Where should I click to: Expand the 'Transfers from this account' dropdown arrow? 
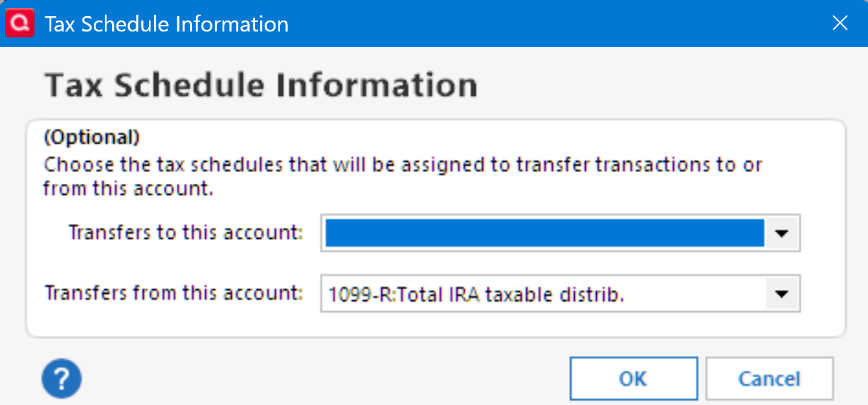[782, 294]
